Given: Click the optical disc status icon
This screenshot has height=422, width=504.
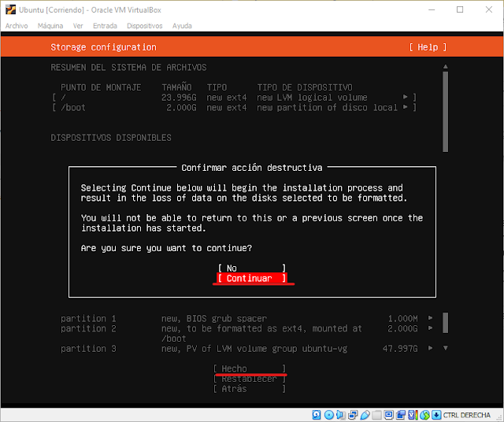Looking at the screenshot, I should click(329, 415).
